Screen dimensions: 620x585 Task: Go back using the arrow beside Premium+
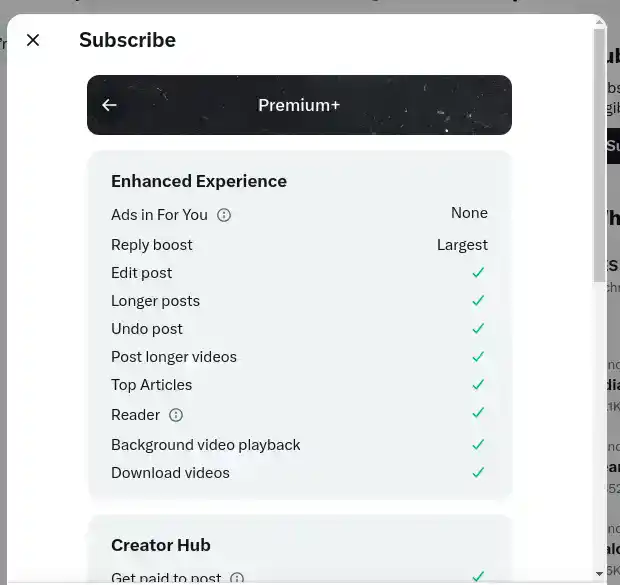109,105
